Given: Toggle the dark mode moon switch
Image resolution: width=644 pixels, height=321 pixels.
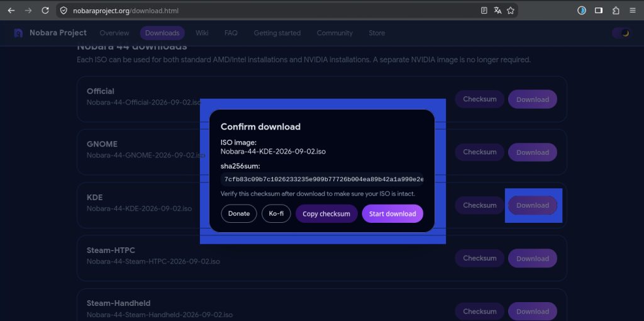Looking at the screenshot, I should click(622, 33).
